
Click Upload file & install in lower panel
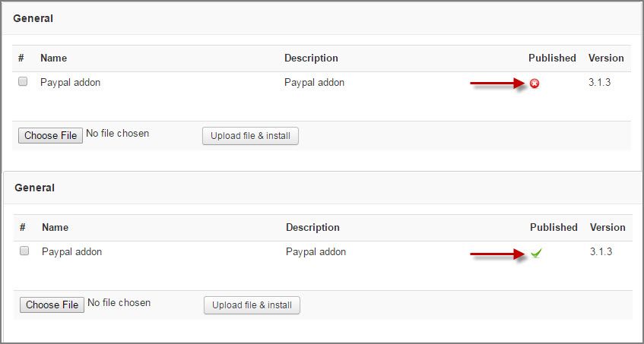pyautogui.click(x=252, y=305)
